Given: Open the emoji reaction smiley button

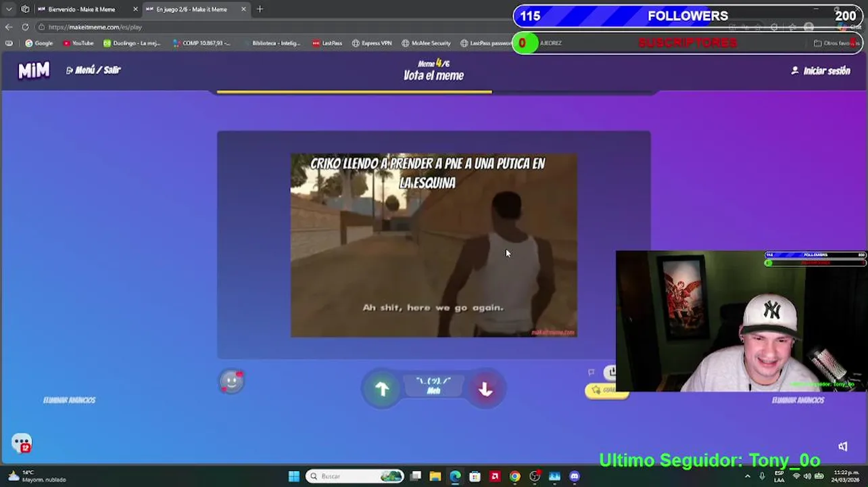Looking at the screenshot, I should click(232, 381).
